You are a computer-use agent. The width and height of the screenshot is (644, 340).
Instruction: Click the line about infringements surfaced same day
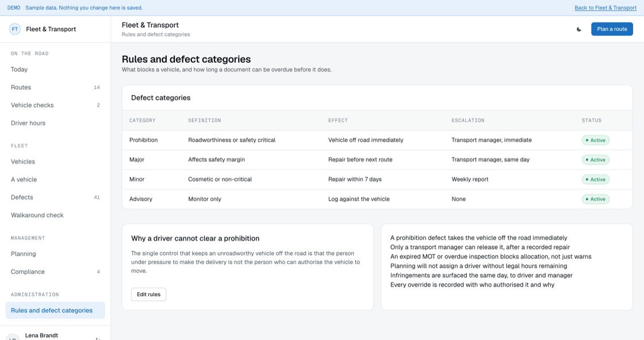(481, 276)
